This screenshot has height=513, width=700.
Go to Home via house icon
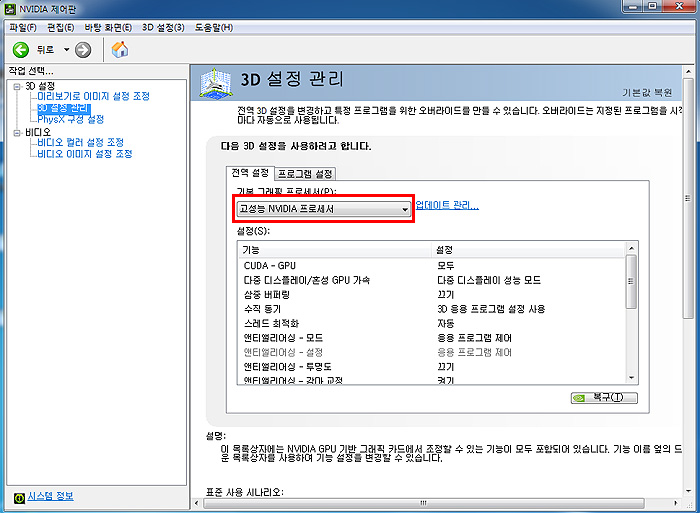click(120, 49)
